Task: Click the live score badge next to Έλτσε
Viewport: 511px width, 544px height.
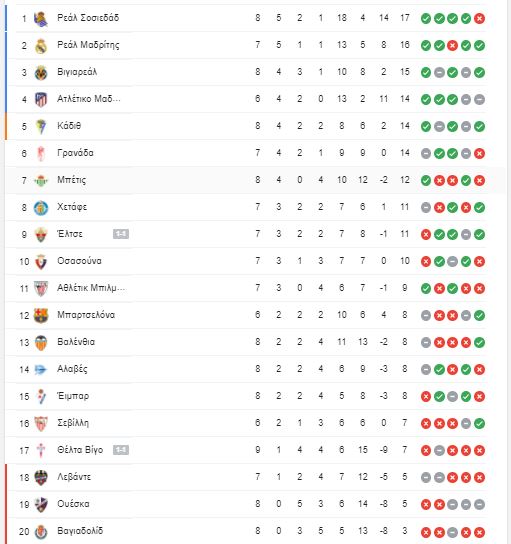Action: pyautogui.click(x=121, y=234)
